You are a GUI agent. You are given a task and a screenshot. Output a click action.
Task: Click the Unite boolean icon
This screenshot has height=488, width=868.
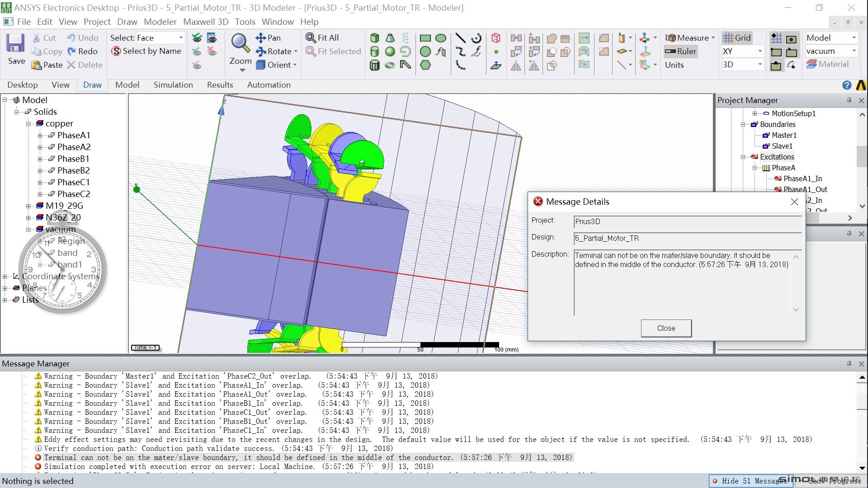coord(552,38)
